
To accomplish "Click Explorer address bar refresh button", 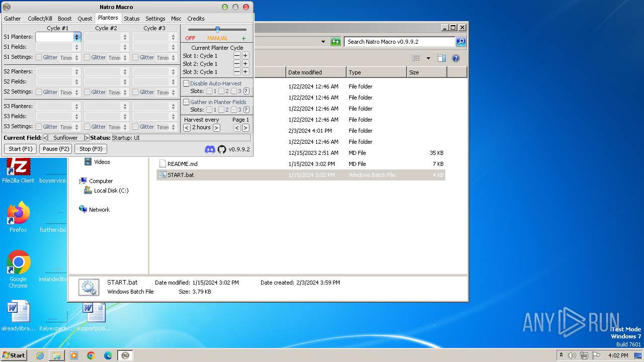I will 336,42.
